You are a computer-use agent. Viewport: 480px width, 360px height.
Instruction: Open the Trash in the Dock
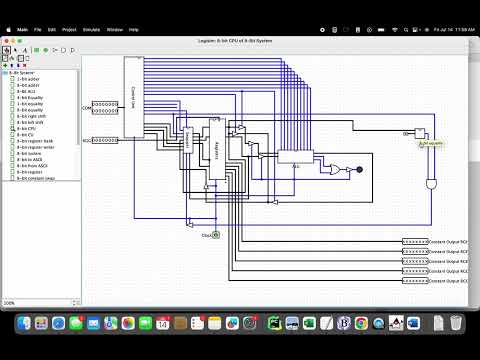tap(455, 323)
